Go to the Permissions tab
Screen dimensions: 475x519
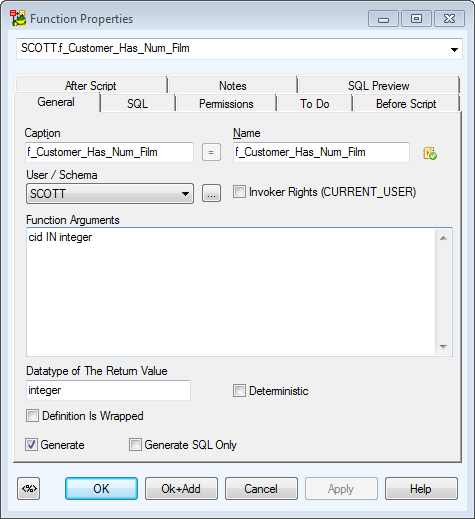coord(226,104)
